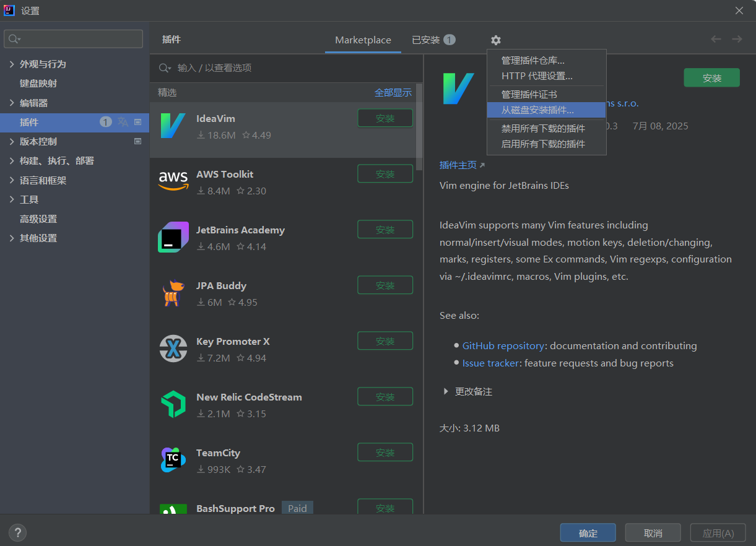This screenshot has width=756, height=546.
Task: Choose 从磁盘安装插件... menu item
Action: point(546,110)
